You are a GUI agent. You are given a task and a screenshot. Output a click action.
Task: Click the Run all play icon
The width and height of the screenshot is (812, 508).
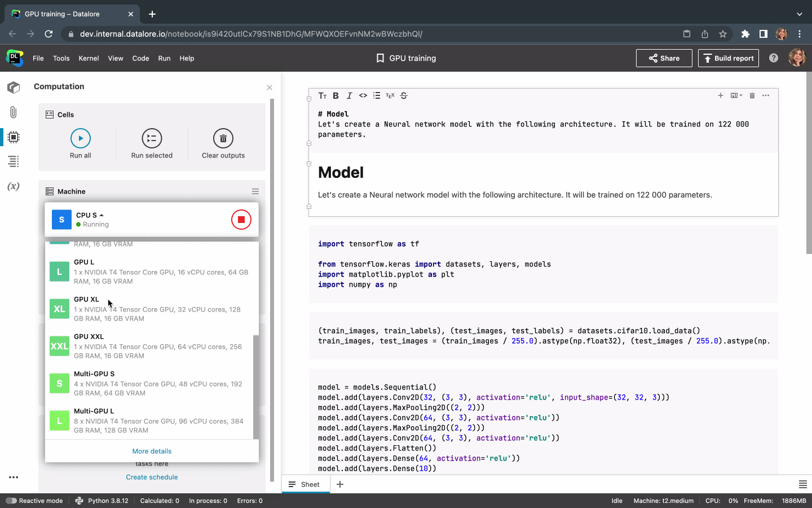[81, 138]
